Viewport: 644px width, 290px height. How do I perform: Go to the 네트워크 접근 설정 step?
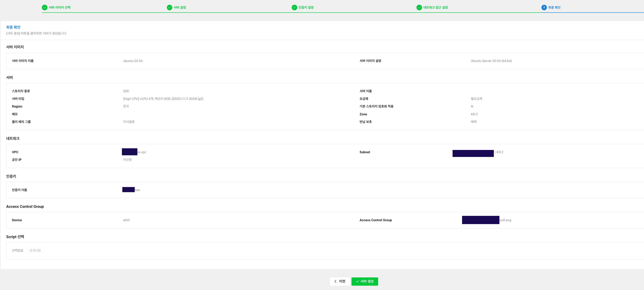pyautogui.click(x=435, y=7)
